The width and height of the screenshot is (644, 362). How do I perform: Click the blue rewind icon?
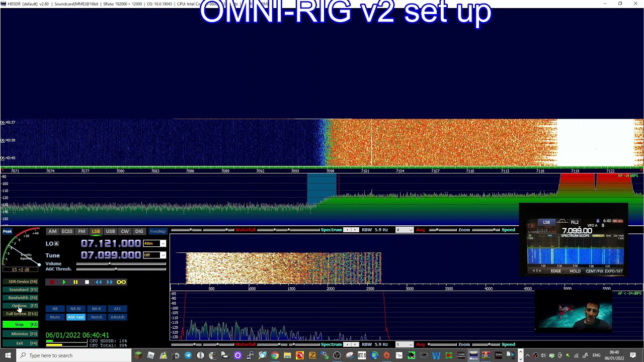(99, 282)
